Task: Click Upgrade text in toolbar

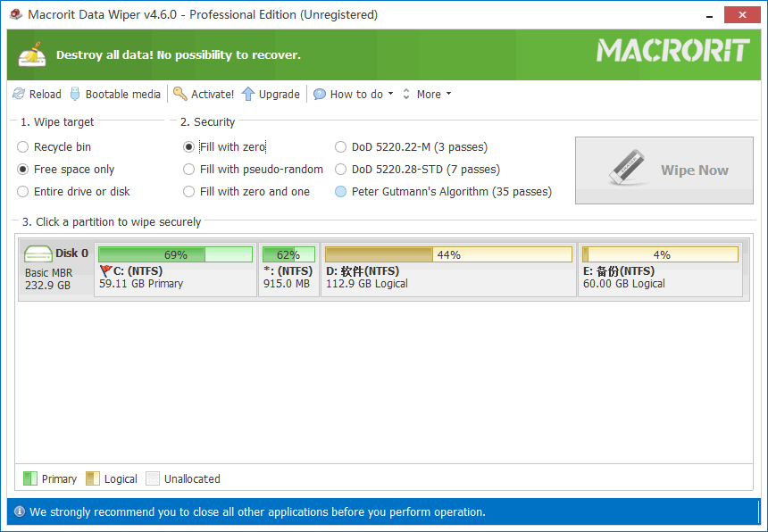Action: (280, 95)
